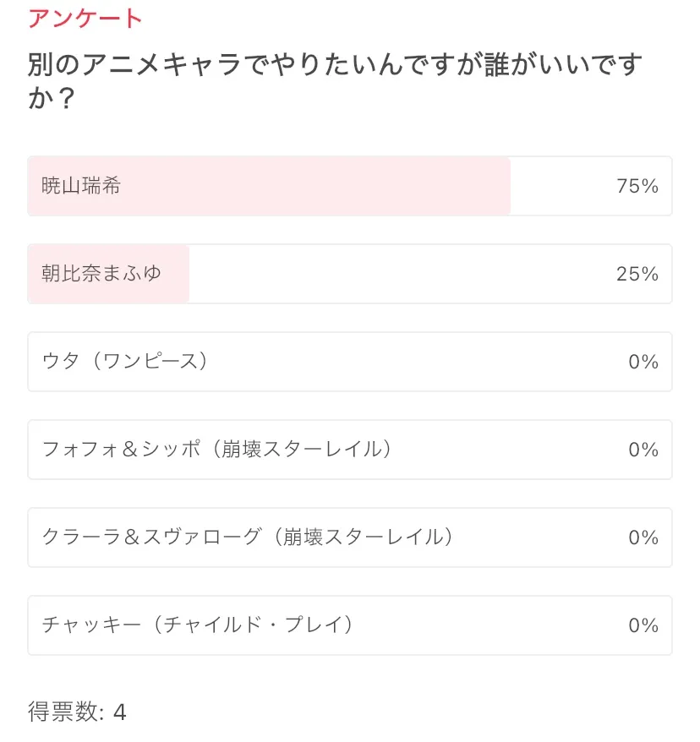Vote for クラーラ＆スヴァローグ option

point(248,537)
